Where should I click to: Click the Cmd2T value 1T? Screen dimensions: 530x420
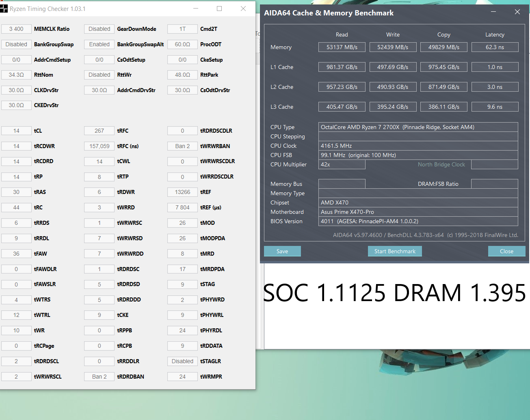[x=182, y=29]
